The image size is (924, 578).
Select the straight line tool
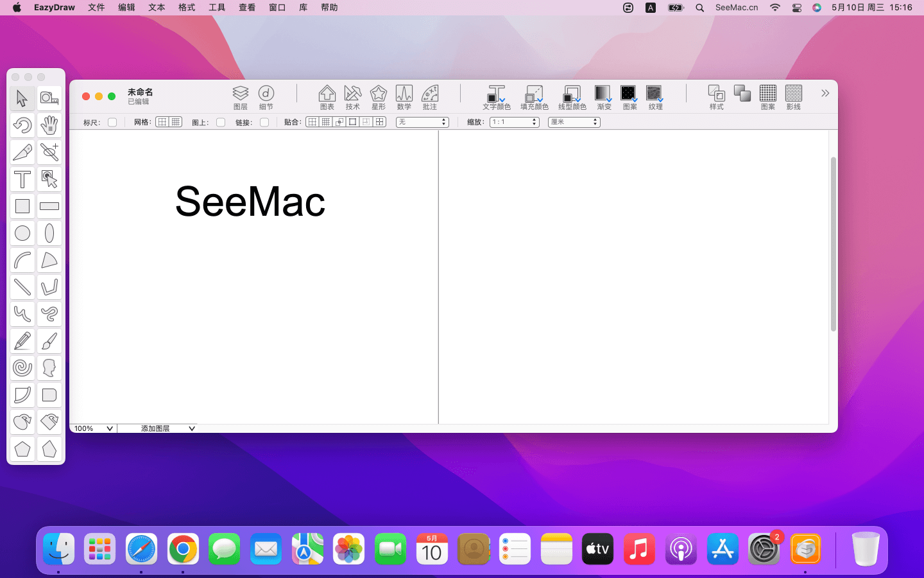[x=22, y=287]
